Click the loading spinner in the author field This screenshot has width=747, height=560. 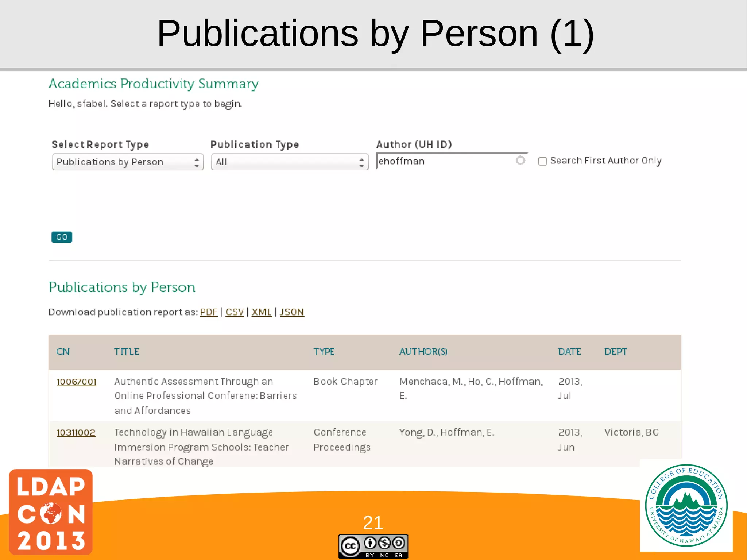coord(520,160)
